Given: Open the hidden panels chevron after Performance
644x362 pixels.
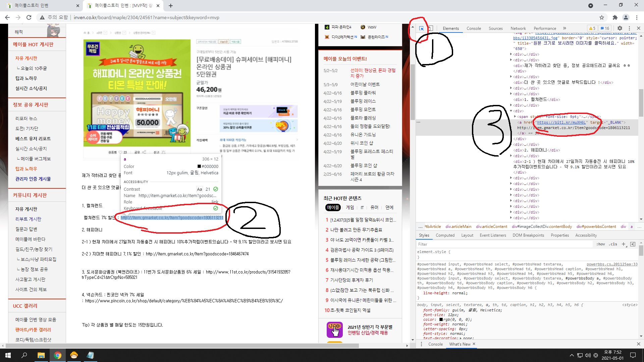Looking at the screenshot, I should coord(565,28).
